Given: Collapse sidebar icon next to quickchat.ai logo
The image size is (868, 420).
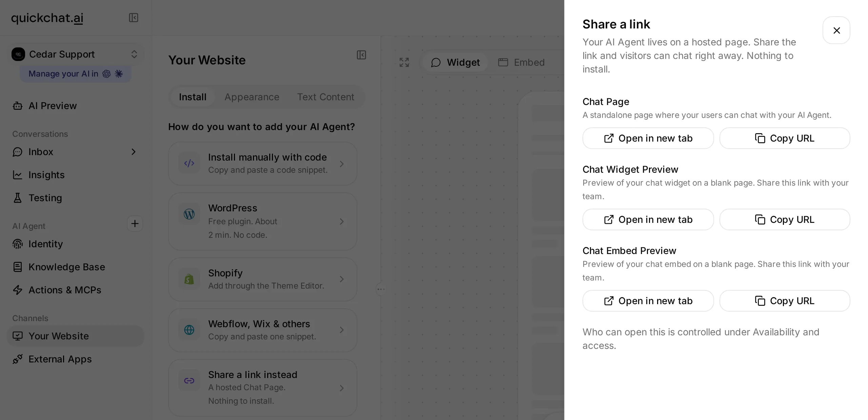Looking at the screenshot, I should click(134, 18).
